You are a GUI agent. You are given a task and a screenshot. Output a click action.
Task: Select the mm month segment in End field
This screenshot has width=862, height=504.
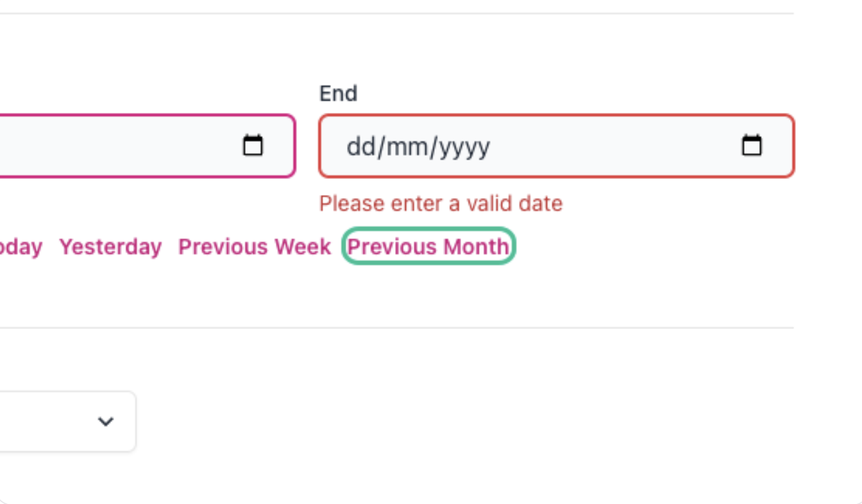[407, 147]
